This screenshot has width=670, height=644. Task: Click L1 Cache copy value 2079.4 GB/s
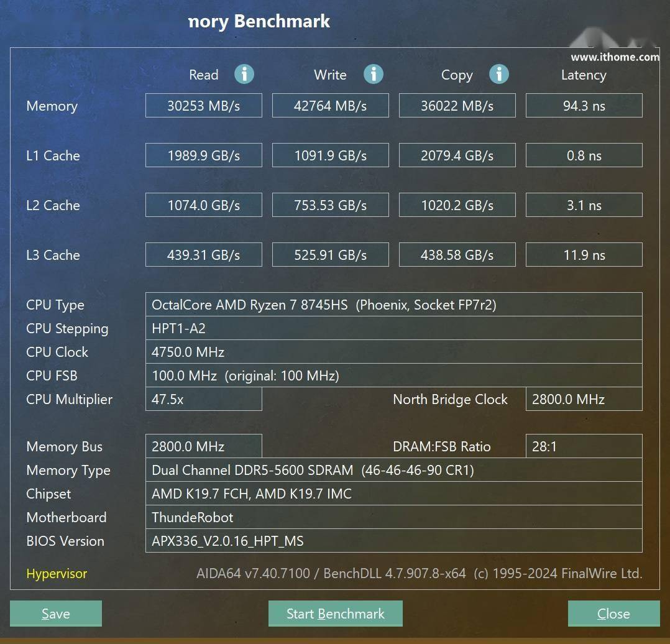click(457, 155)
